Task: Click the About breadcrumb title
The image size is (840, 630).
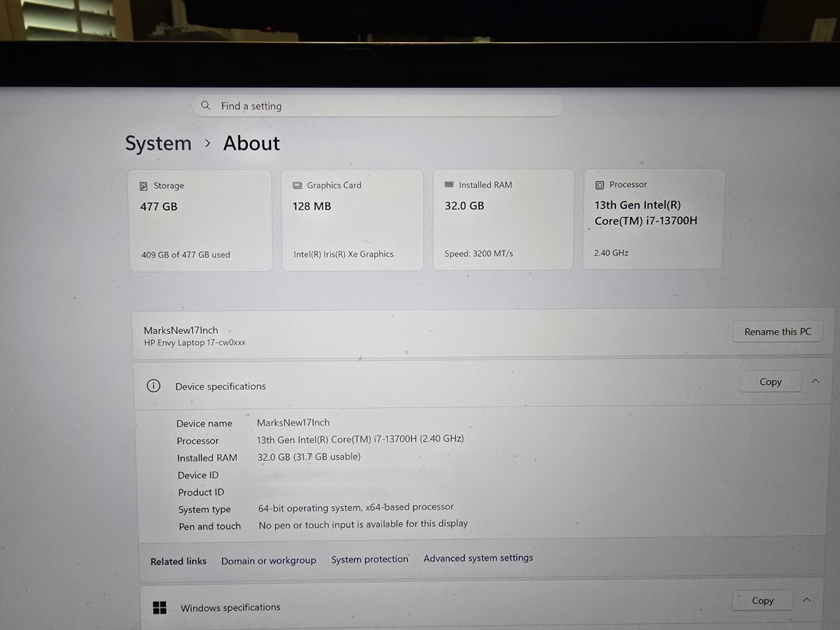Action: (251, 143)
